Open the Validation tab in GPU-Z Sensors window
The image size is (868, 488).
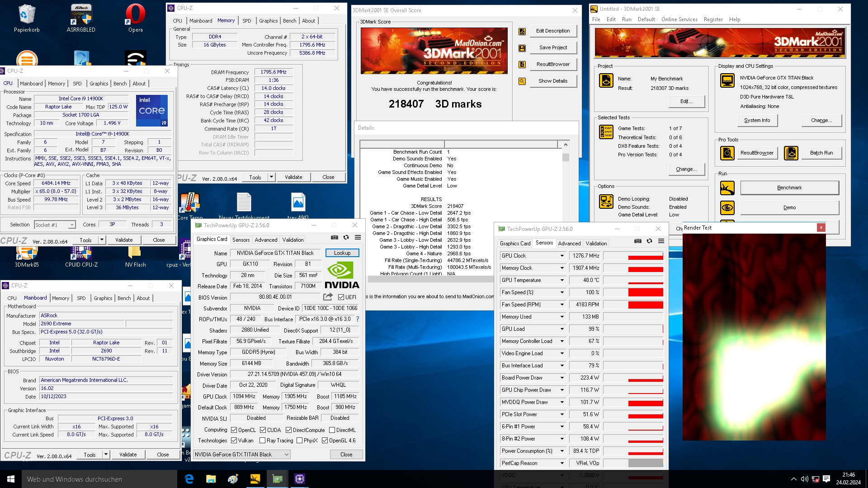pyautogui.click(x=596, y=244)
